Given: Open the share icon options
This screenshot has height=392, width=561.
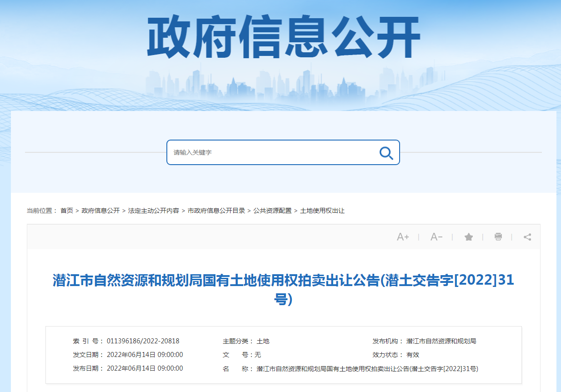Looking at the screenshot, I should coord(527,237).
